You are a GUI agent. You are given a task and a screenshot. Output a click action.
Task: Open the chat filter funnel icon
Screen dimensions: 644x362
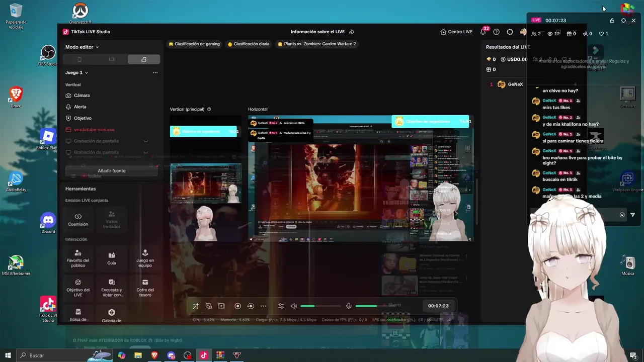coord(632,215)
